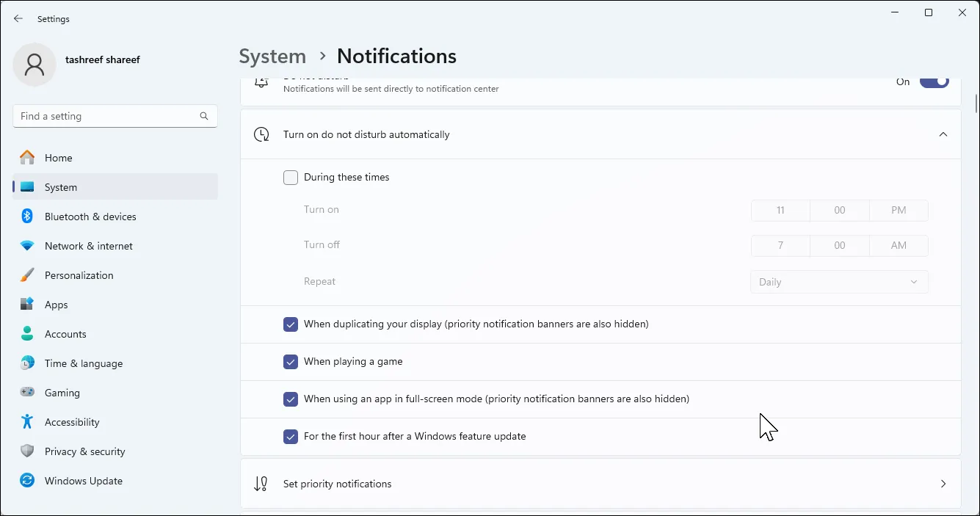This screenshot has width=980, height=516.
Task: Open the Repeat dropdown showing Daily
Action: pyautogui.click(x=838, y=281)
